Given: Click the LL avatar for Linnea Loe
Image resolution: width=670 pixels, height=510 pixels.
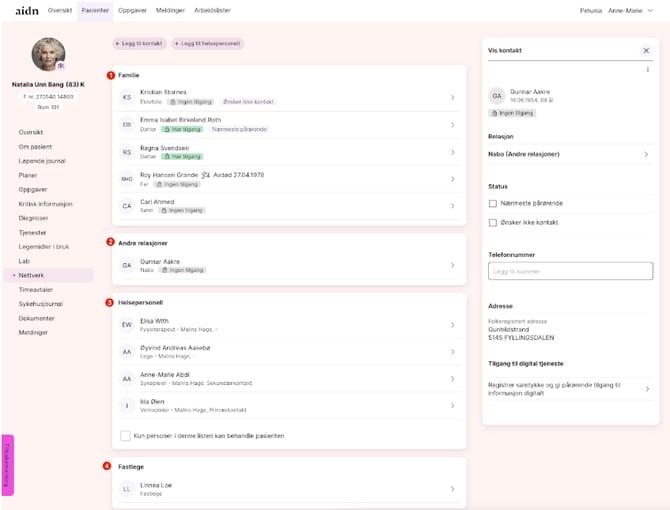Looking at the screenshot, I should (127, 489).
